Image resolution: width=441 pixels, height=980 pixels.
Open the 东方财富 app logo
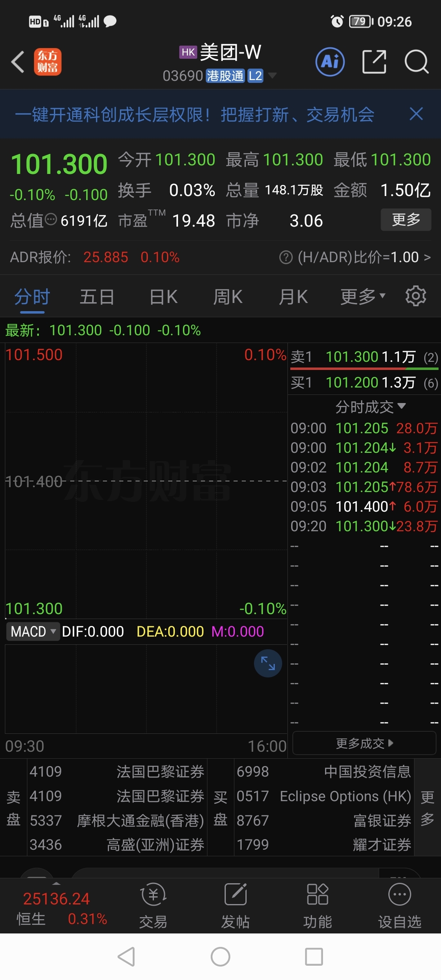click(48, 62)
